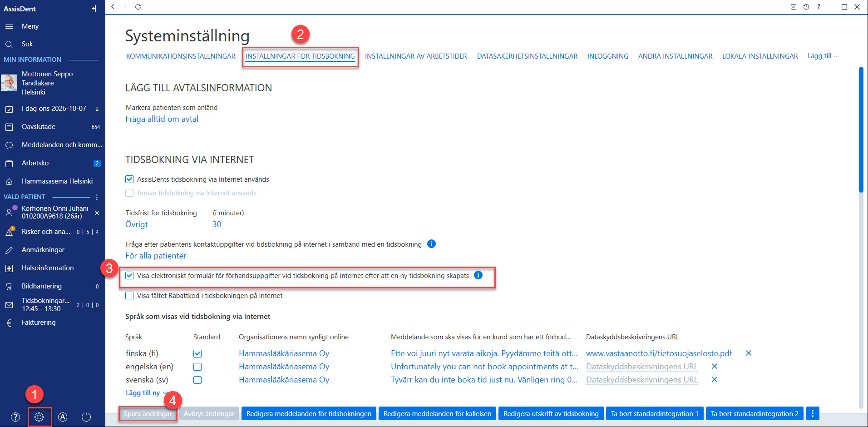
Task: Remove the engelska language row with X
Action: click(715, 366)
